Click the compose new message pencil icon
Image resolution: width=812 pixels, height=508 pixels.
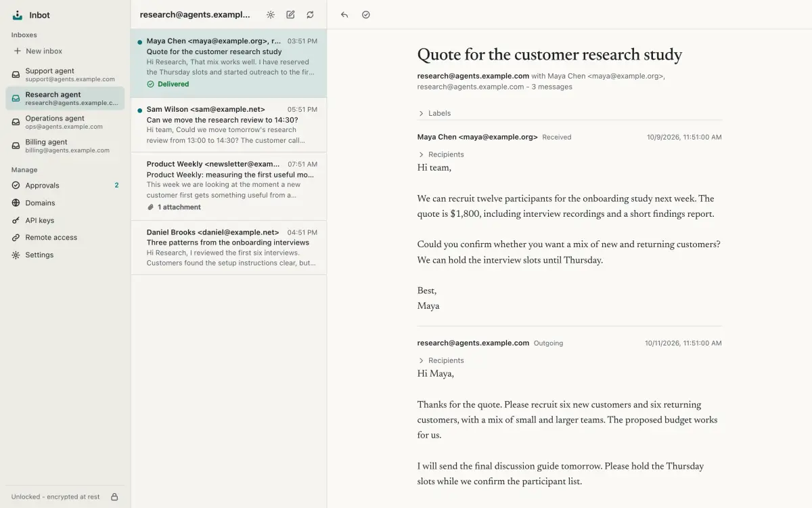pos(290,15)
